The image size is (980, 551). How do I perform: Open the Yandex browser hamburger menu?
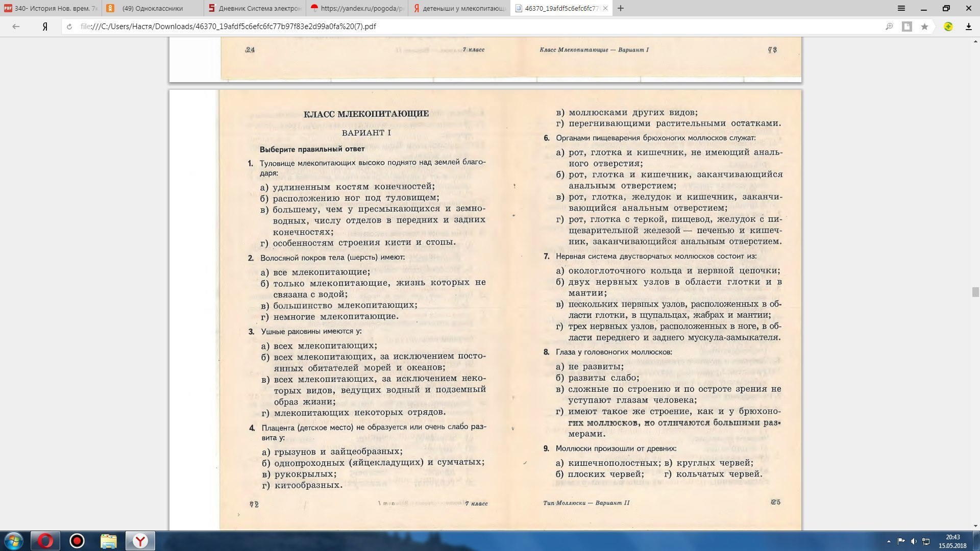point(901,8)
